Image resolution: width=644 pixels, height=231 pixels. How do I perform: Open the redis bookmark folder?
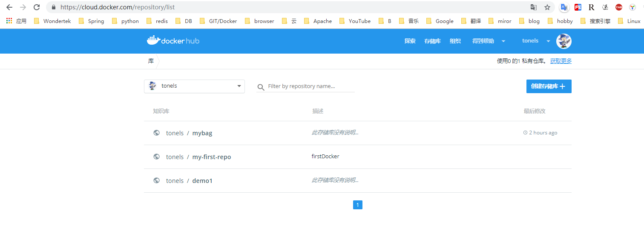157,21
